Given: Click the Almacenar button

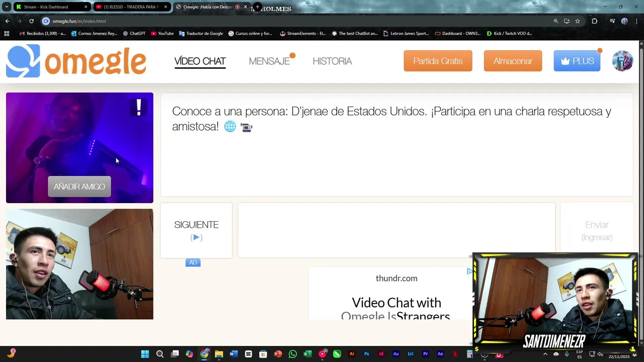Looking at the screenshot, I should pyautogui.click(x=513, y=61).
